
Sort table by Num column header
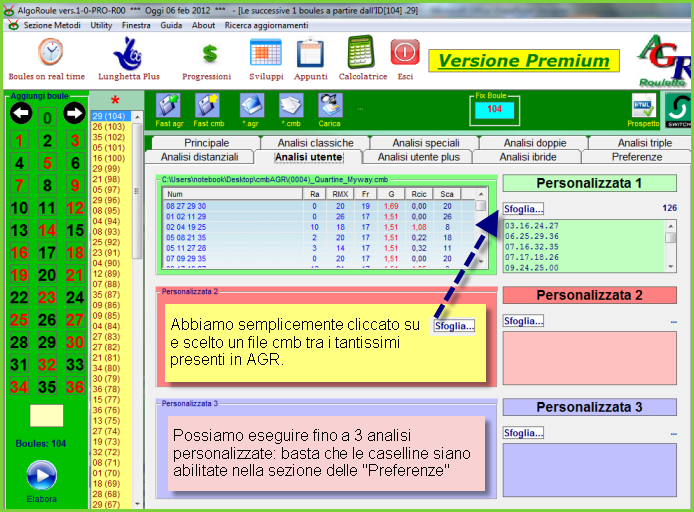click(x=232, y=194)
